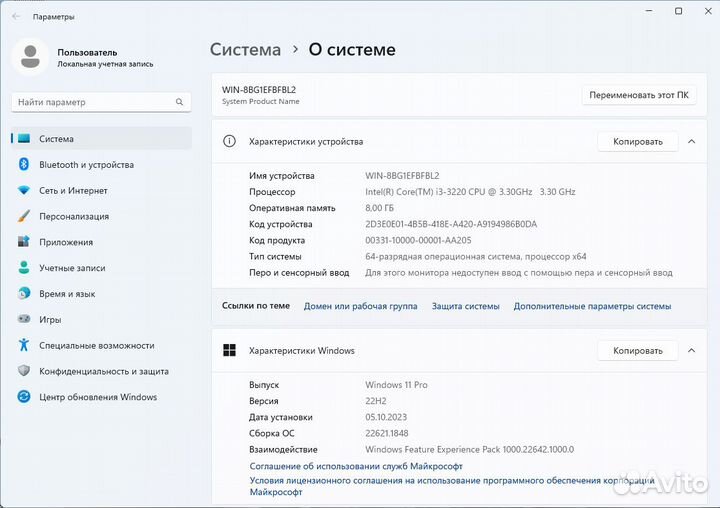The image size is (720, 508).
Task: Select Конфиденциальность и защита
Action: (x=101, y=371)
